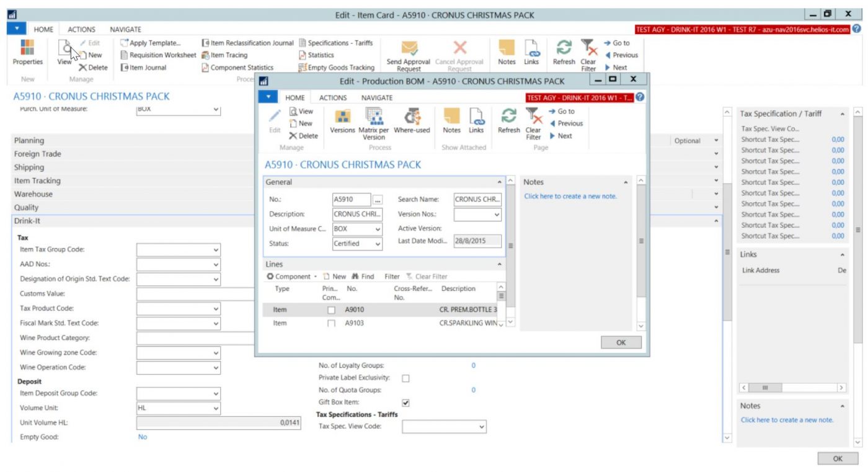Enable Private Label Exclusivity checkbox
The width and height of the screenshot is (868, 472).
406,378
